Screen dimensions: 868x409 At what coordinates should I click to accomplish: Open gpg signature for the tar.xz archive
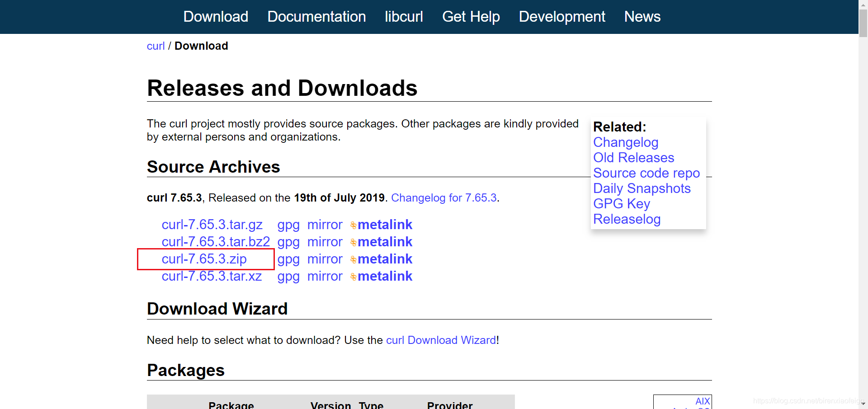288,276
